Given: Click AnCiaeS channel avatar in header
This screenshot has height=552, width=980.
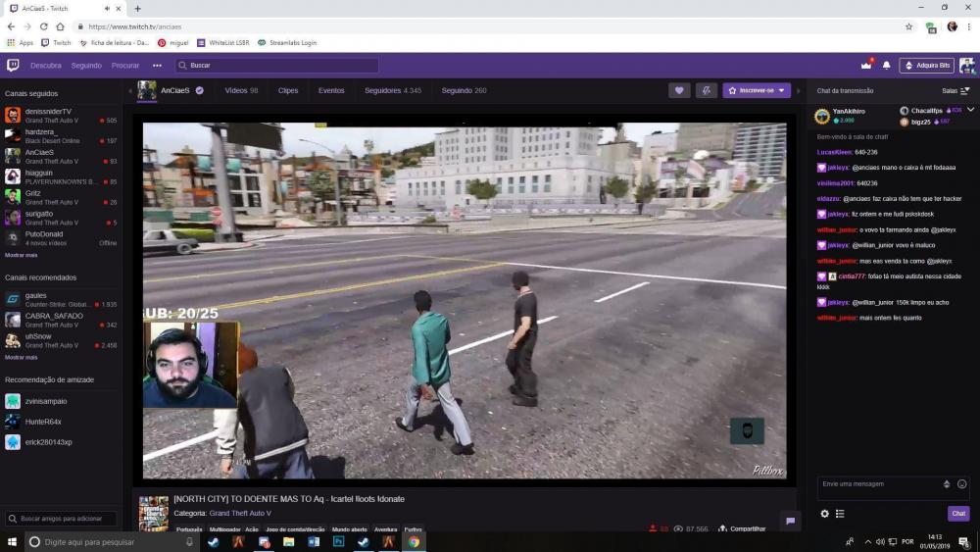Looking at the screenshot, I should pyautogui.click(x=147, y=90).
